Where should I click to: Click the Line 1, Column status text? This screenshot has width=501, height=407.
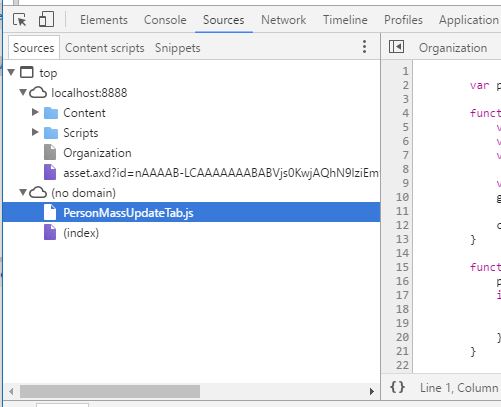pyautogui.click(x=459, y=388)
